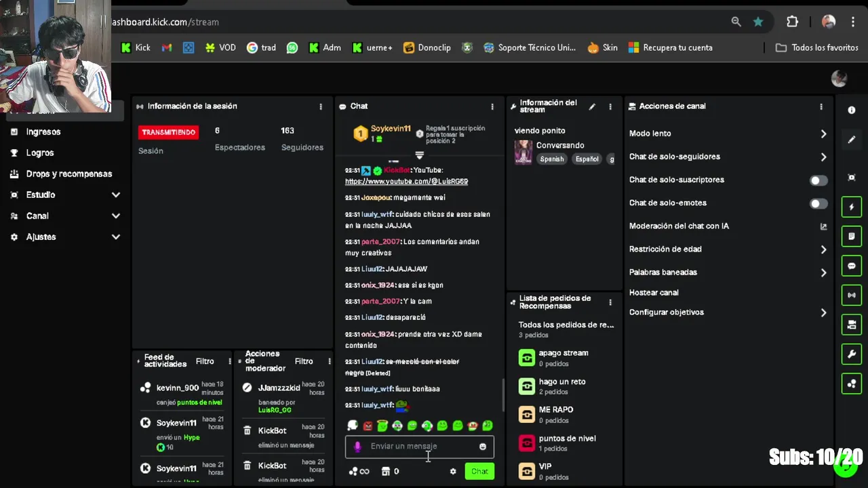Expand 'Chat de solo-seguidores' options

pos(823,157)
